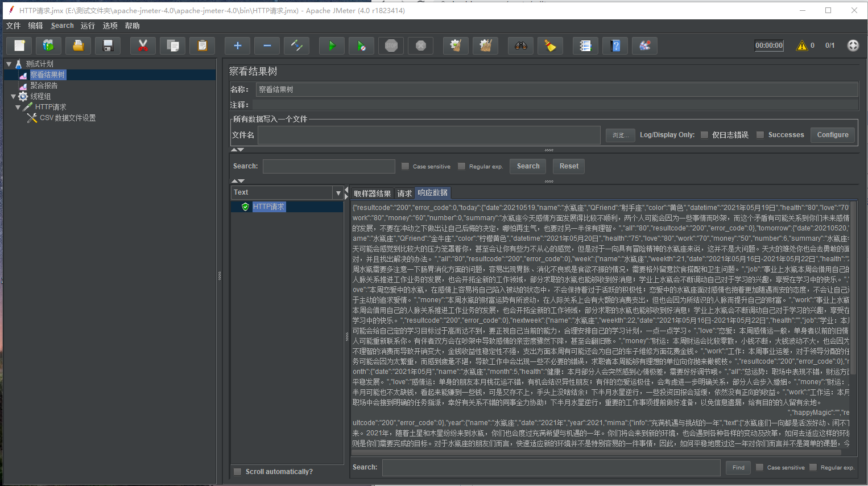Enable Scroll automatically checkbox
The height and width of the screenshot is (486, 868).
tap(238, 472)
